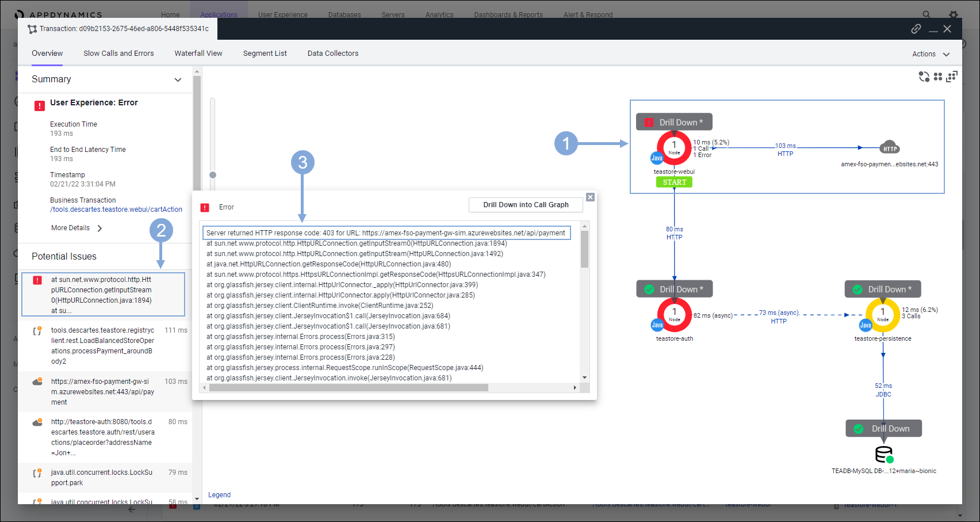The height and width of the screenshot is (522, 980).
Task: Click the HTTP cloud backend icon
Action: 889,148
